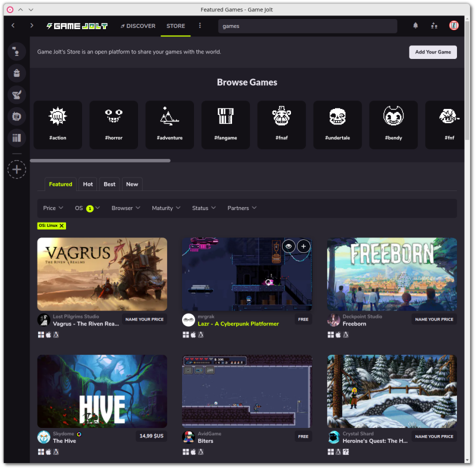
Task: Click the Add Your Game button
Action: coord(433,52)
